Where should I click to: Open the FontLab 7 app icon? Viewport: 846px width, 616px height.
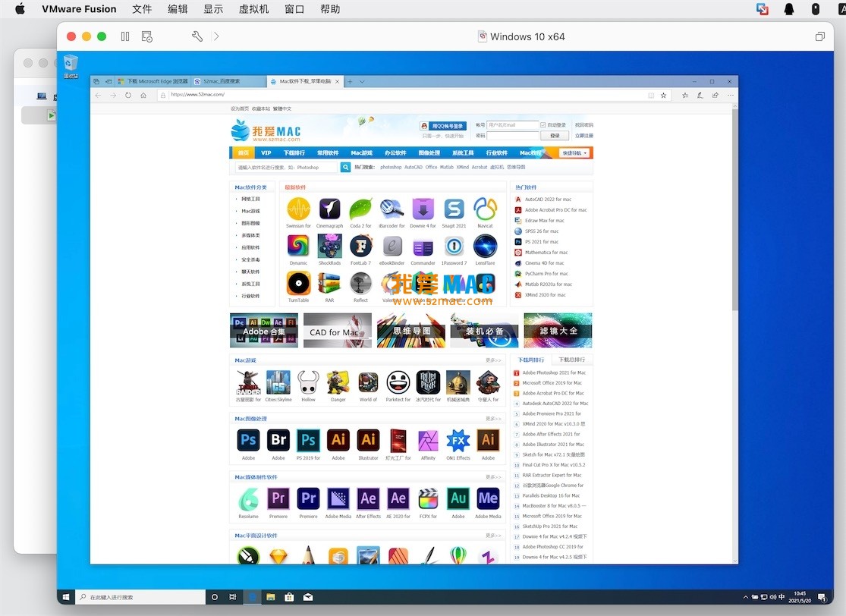(361, 247)
